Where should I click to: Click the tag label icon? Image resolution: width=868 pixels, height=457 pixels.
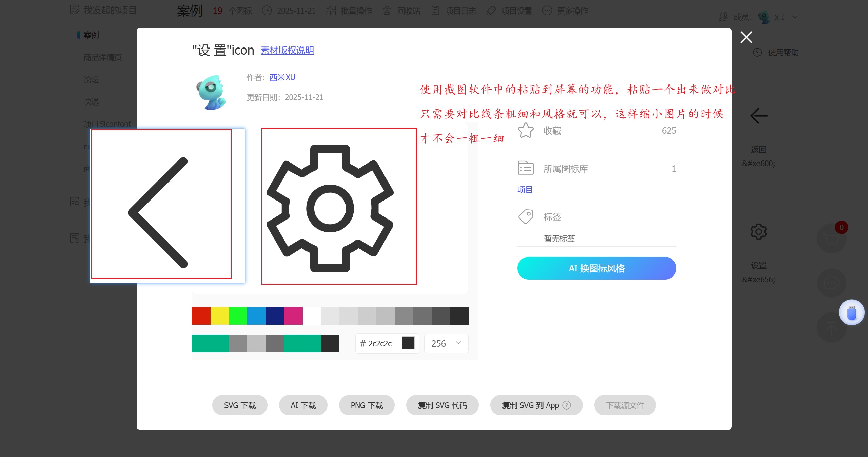coord(526,216)
